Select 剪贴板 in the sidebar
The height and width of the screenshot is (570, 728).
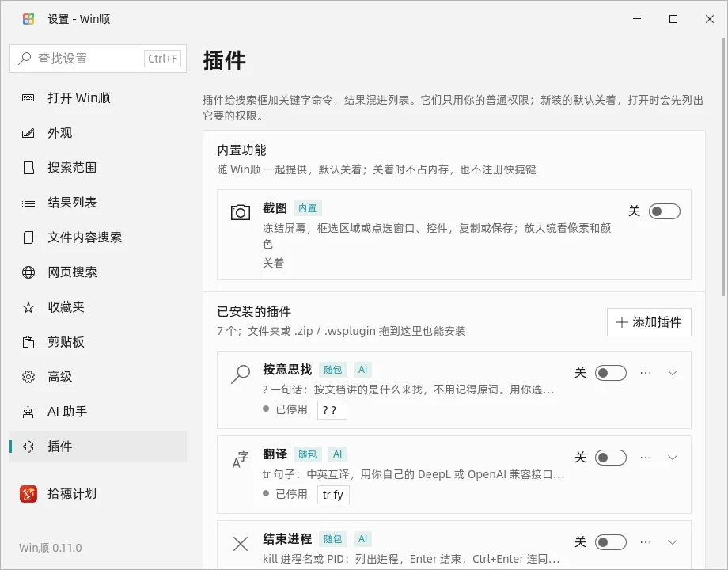click(x=98, y=342)
